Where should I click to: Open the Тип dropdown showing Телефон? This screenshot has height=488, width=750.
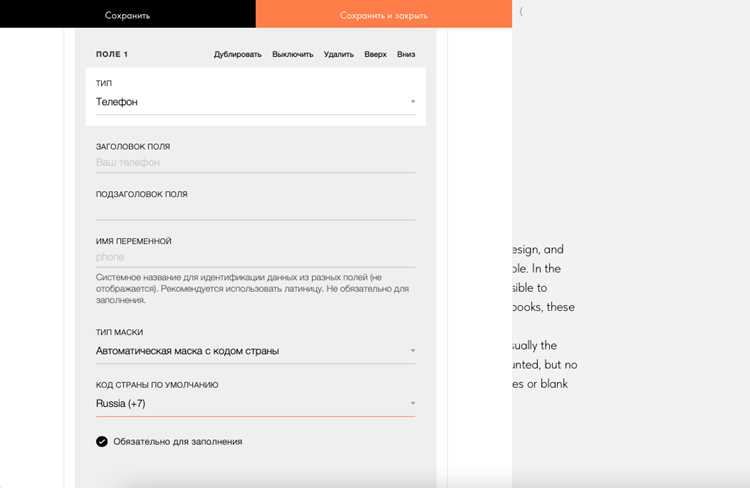(255, 102)
